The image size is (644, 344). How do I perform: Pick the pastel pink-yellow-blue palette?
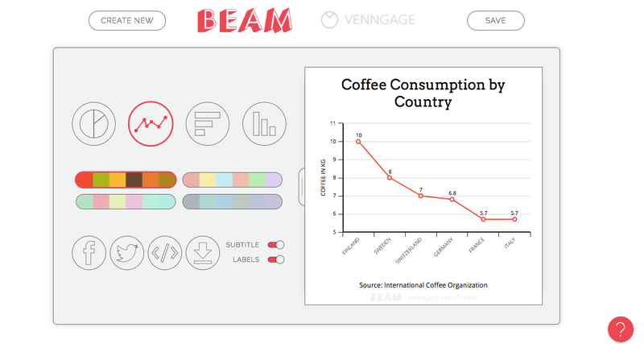[233, 180]
